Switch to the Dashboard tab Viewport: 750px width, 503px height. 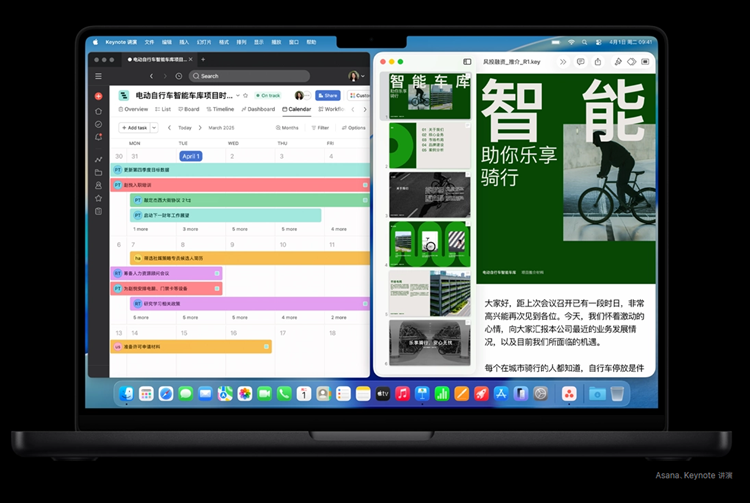258,109
